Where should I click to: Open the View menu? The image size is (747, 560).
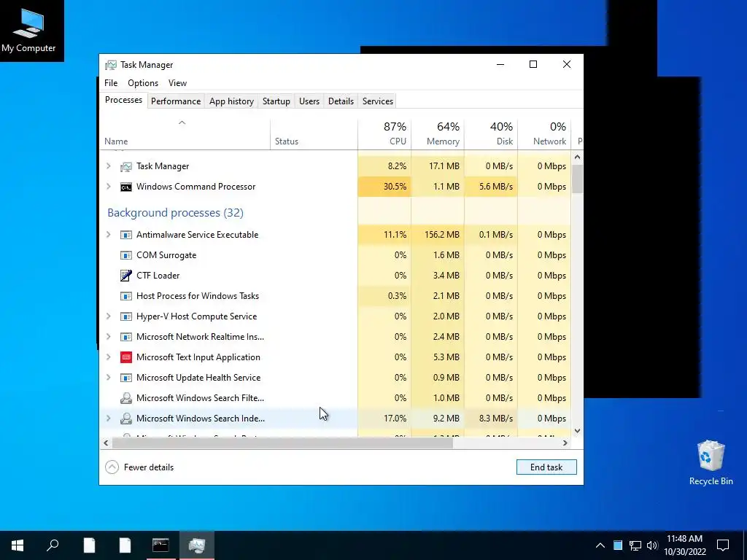(x=177, y=83)
